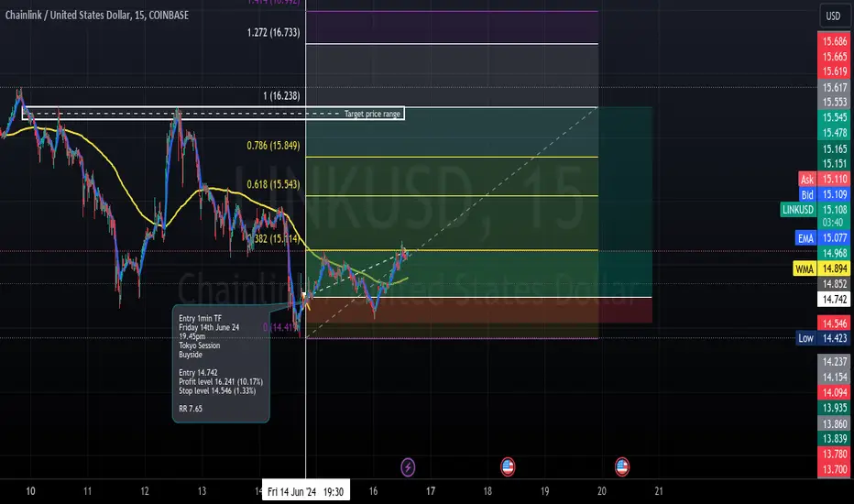Viewport: 854px width, 504px height.
Task: Click the 14.852 price scale label
Action: click(834, 284)
